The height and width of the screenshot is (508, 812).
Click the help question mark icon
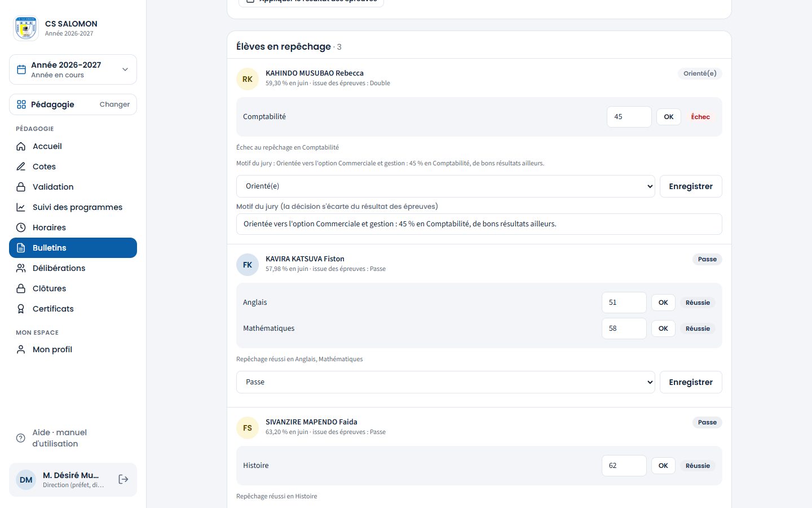coord(21,438)
